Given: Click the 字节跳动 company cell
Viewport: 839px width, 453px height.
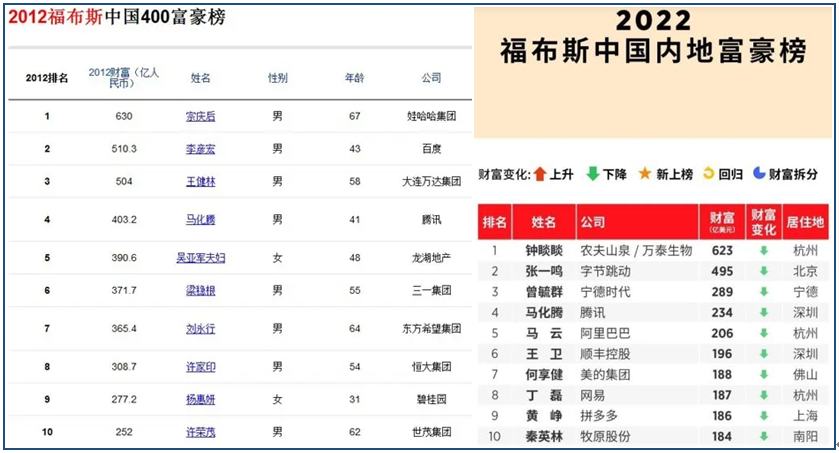Looking at the screenshot, I should pos(606,271).
